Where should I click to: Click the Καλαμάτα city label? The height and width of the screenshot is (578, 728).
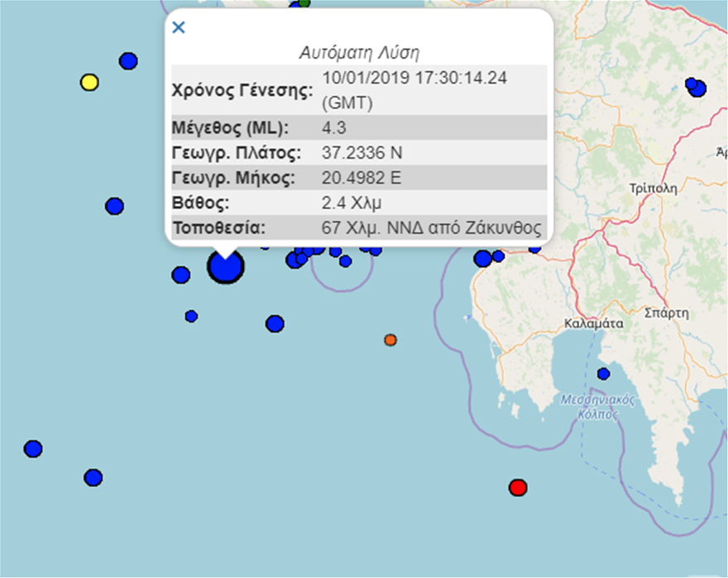coord(592,323)
